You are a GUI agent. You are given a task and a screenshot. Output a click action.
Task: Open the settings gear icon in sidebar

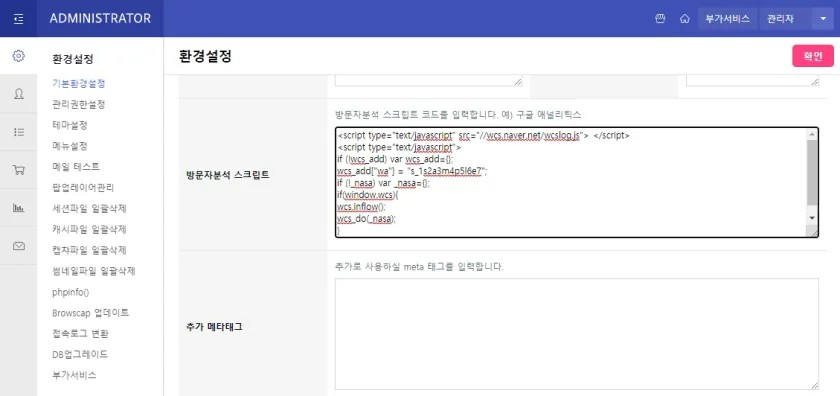pos(18,56)
